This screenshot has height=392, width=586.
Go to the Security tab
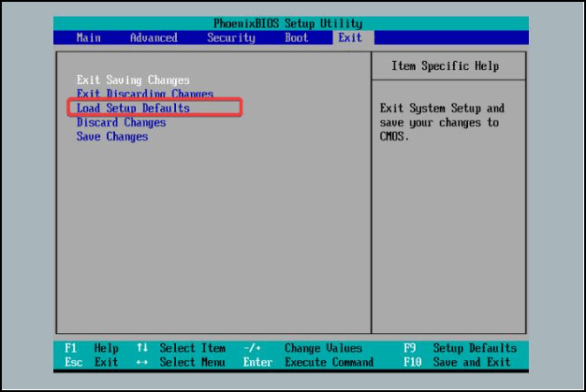(x=230, y=38)
